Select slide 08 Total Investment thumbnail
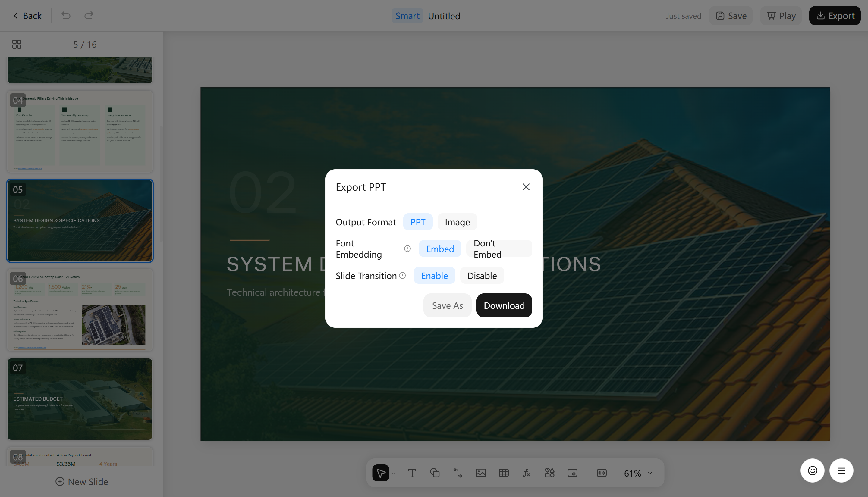The height and width of the screenshot is (497, 868). point(80,457)
